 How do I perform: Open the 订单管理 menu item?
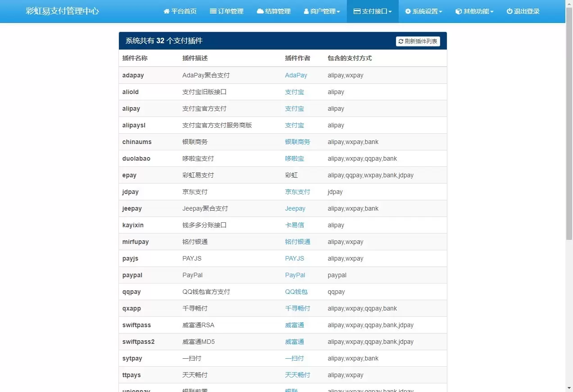pos(227,11)
